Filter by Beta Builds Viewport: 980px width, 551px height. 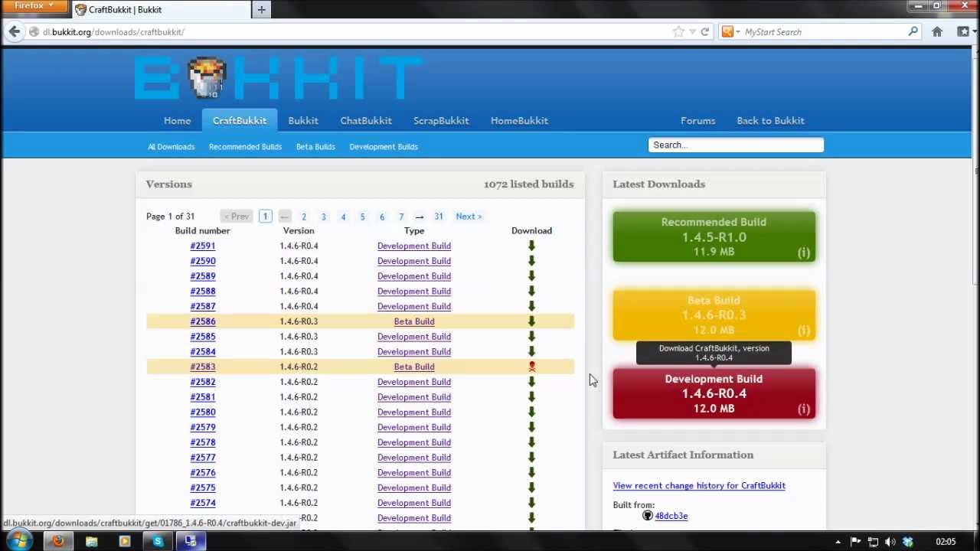[x=315, y=146]
